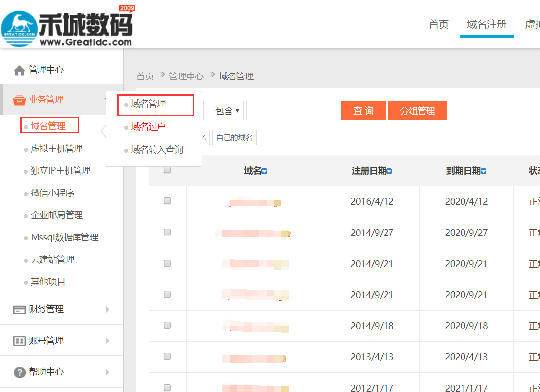Click the question-mark icon beside 帮助中心

pos(19,372)
